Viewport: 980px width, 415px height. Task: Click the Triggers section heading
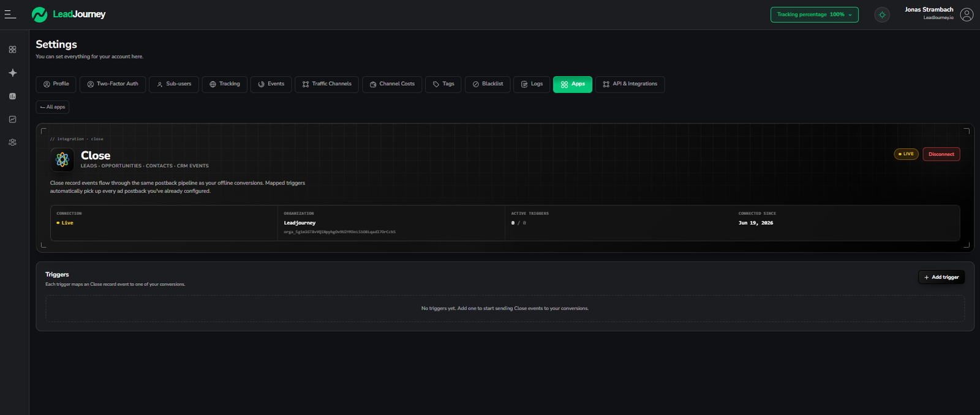pyautogui.click(x=57, y=275)
